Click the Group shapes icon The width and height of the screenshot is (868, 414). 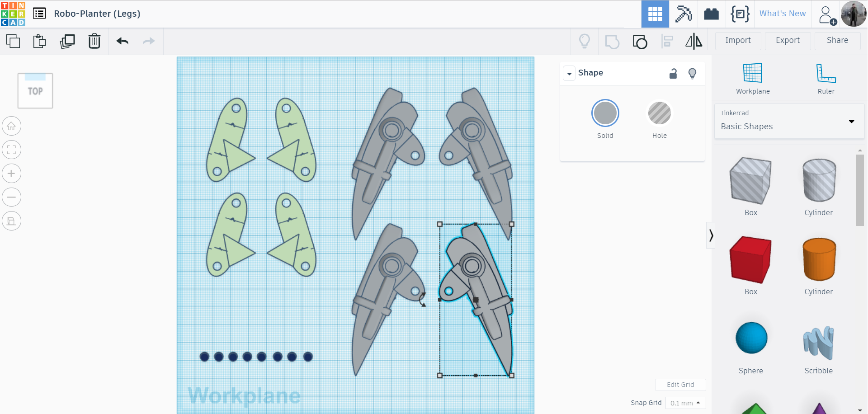click(612, 42)
